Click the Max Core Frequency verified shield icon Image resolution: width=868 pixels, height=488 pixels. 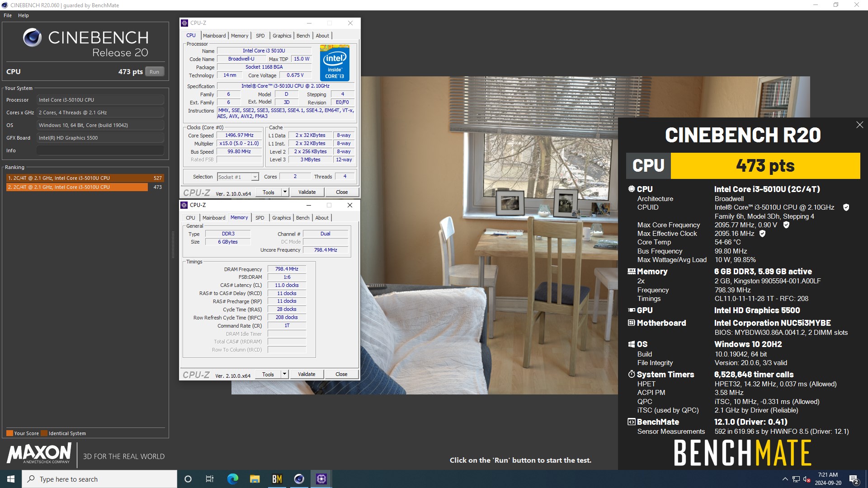pyautogui.click(x=786, y=225)
